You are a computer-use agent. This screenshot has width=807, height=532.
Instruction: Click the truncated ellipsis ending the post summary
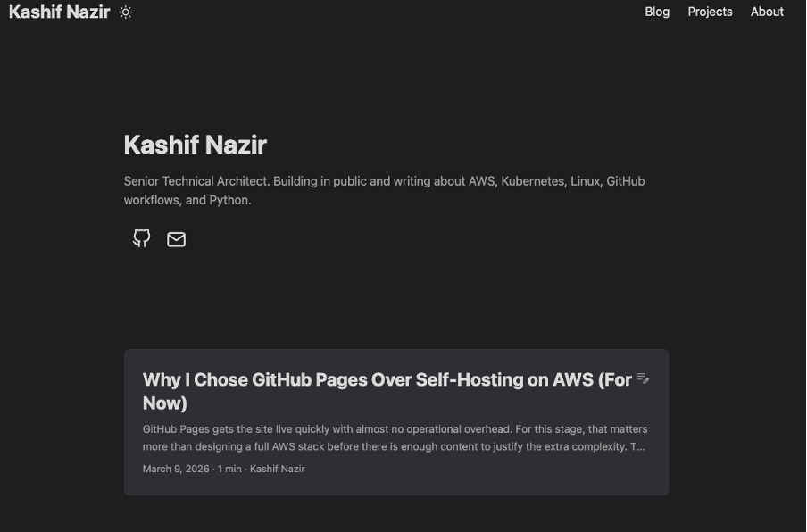642,446
